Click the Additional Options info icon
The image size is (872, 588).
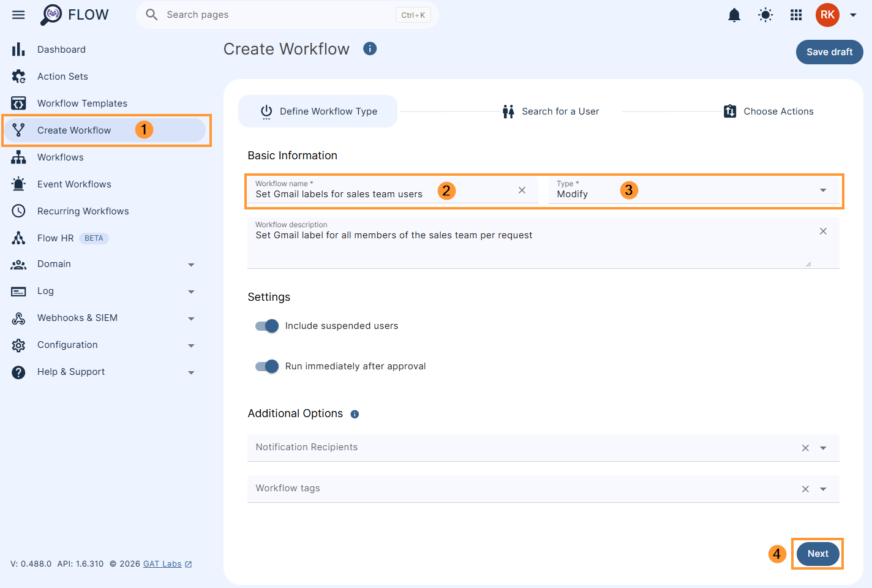(x=355, y=414)
